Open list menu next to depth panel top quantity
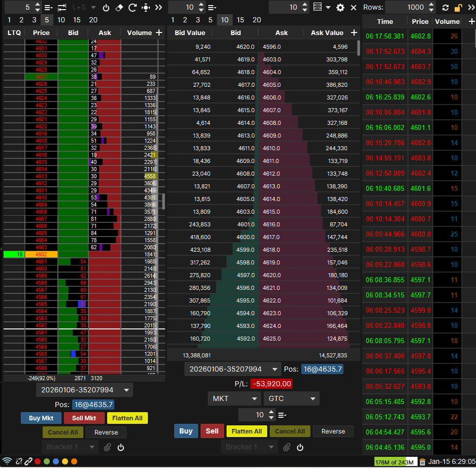This screenshot has width=476, height=468. pyautogui.click(x=212, y=7)
